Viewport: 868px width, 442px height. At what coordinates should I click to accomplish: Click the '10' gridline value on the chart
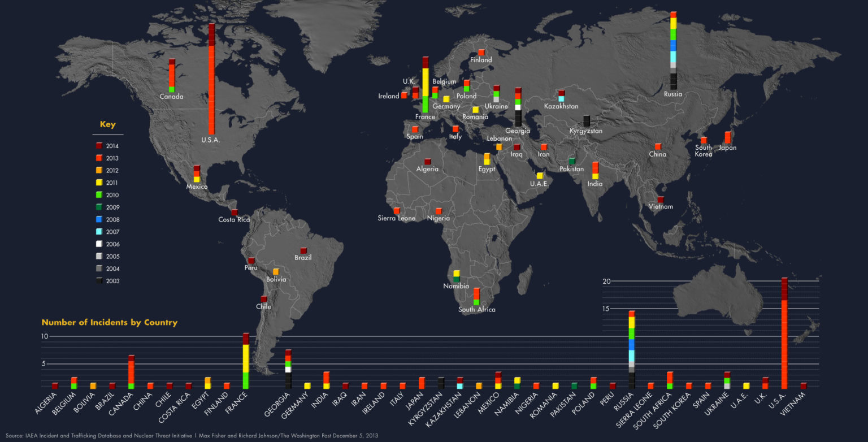pos(45,336)
